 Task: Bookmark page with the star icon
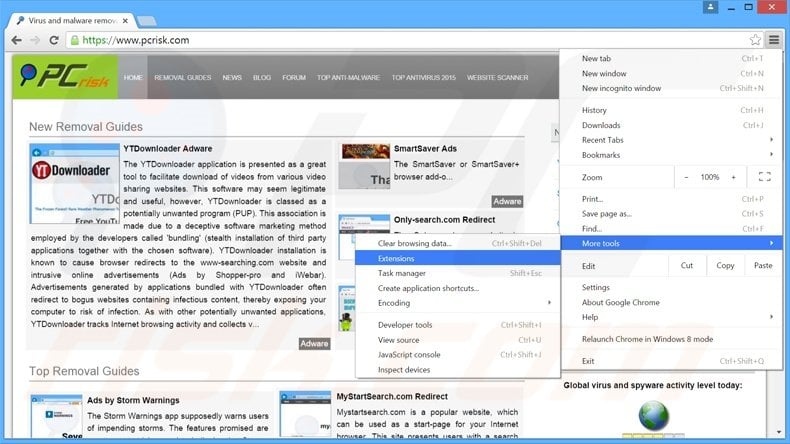pos(755,40)
